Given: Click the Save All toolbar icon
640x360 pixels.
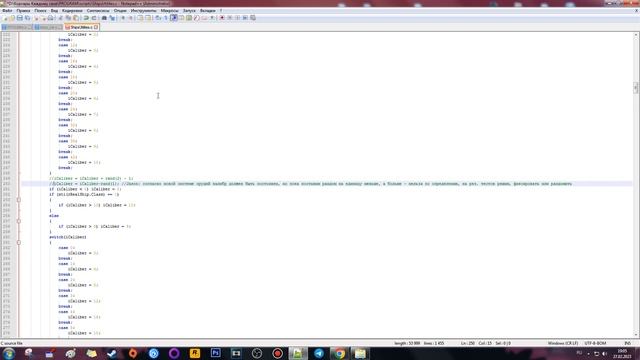Looking at the screenshot, I should 27,18.
